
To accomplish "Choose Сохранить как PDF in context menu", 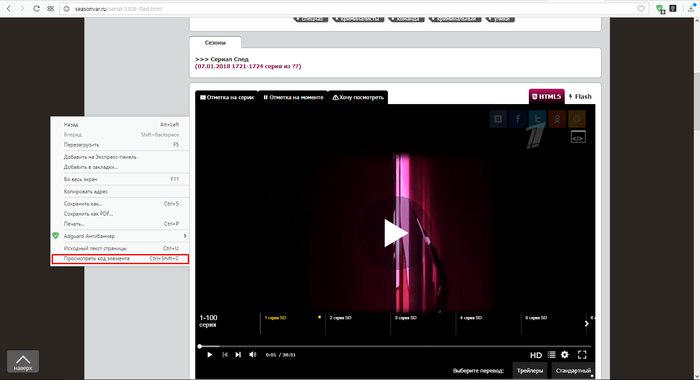I will click(x=121, y=213).
